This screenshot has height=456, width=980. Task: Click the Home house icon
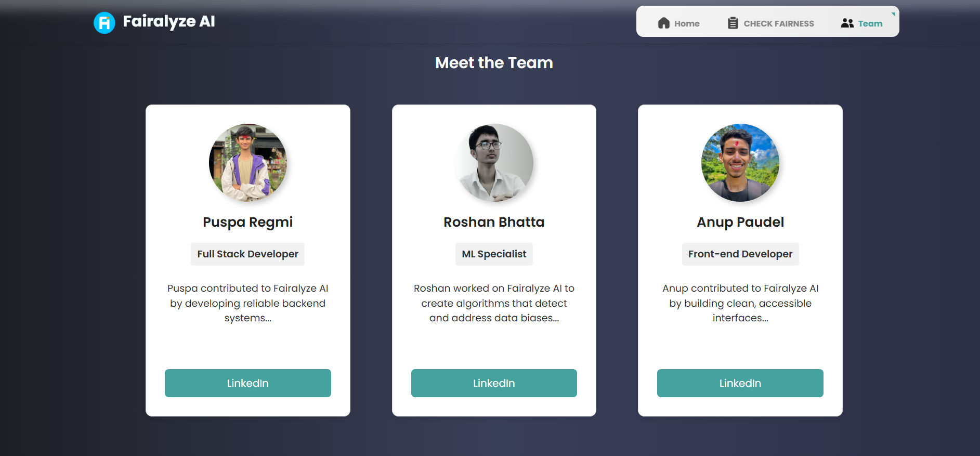[664, 23]
